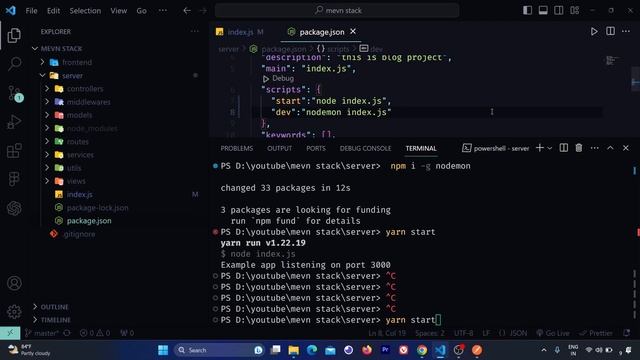Switch to the DEBUG CONSOLE tab
Screen dimensions: 640x360
(365, 148)
